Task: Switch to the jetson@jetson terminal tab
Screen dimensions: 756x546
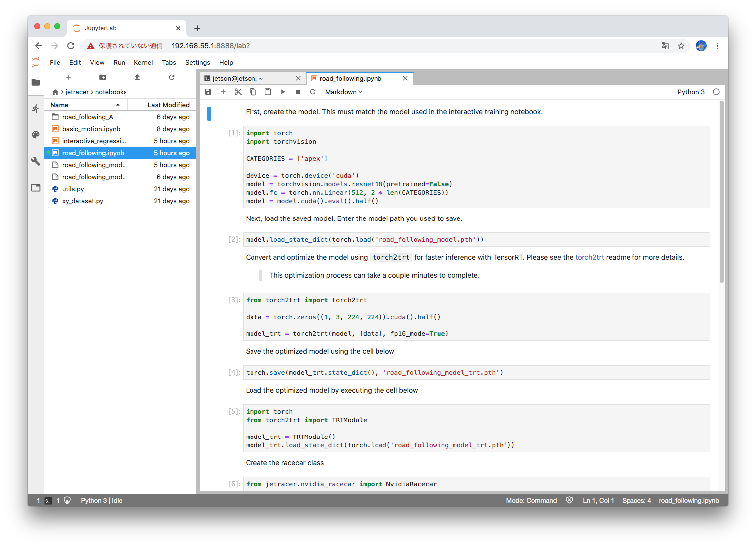Action: click(253, 78)
